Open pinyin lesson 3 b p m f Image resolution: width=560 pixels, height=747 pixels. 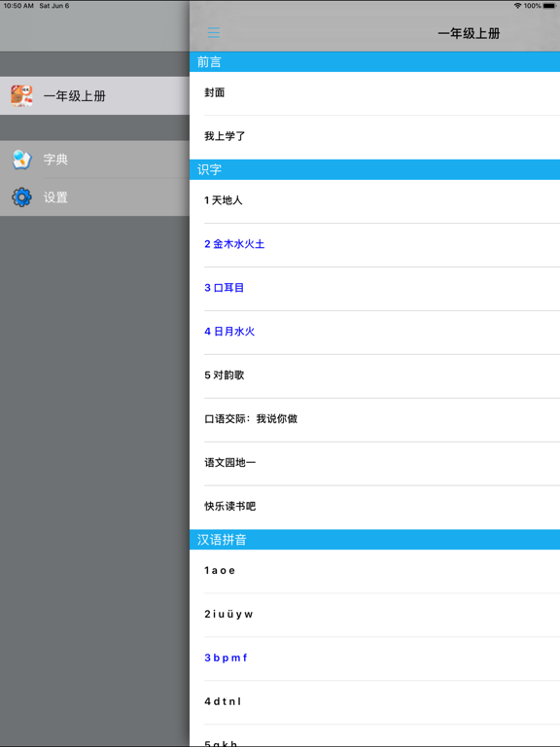(374, 658)
